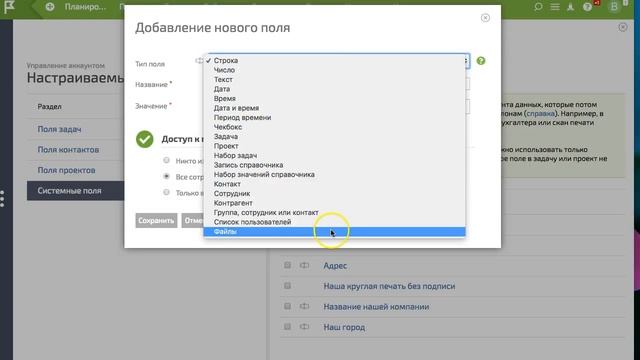The height and width of the screenshot is (360, 640).
Task: Select the Никто radio button
Action: tap(166, 160)
